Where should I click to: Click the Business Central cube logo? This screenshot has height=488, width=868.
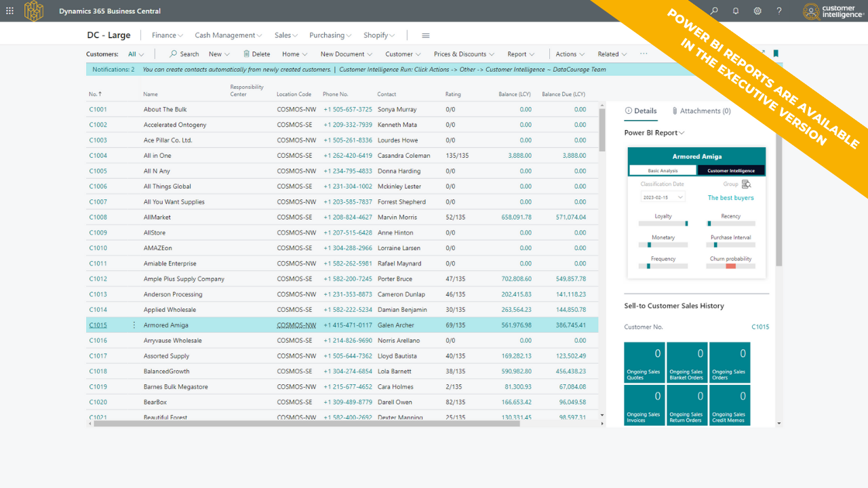pos(34,11)
